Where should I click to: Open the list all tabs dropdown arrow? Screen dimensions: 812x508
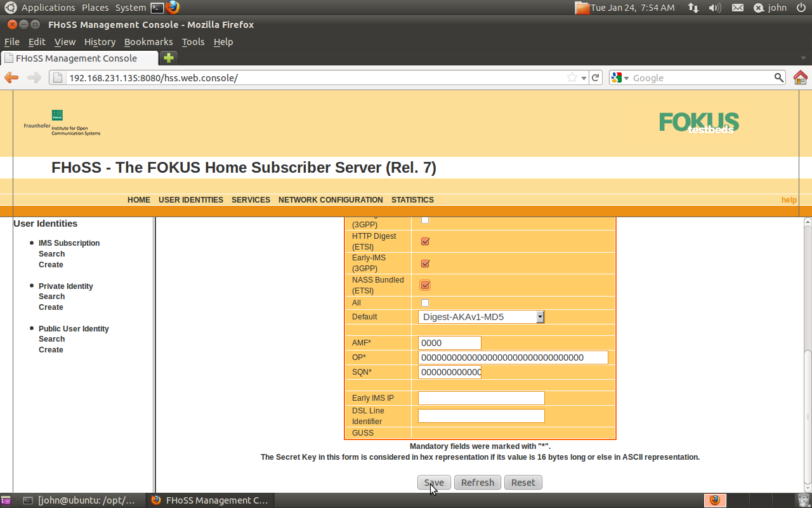pos(803,58)
